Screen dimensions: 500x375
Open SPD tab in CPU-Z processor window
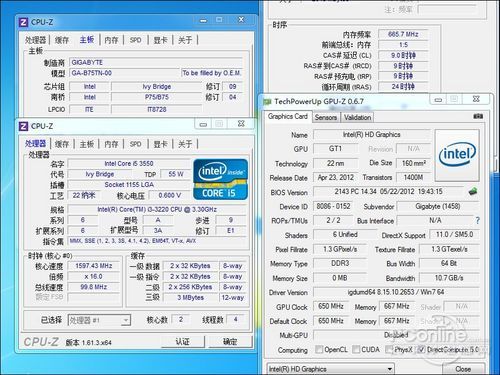pos(135,144)
